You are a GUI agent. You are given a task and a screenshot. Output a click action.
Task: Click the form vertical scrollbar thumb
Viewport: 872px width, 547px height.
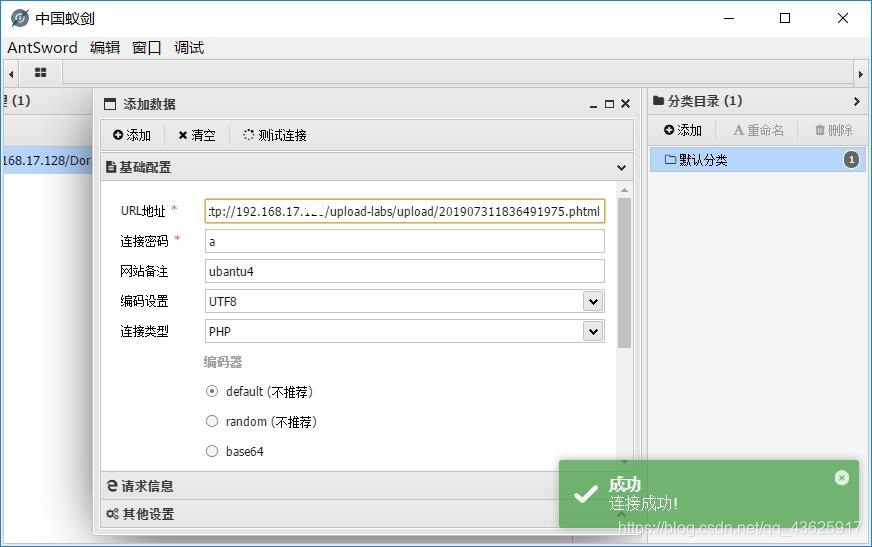tap(624, 273)
